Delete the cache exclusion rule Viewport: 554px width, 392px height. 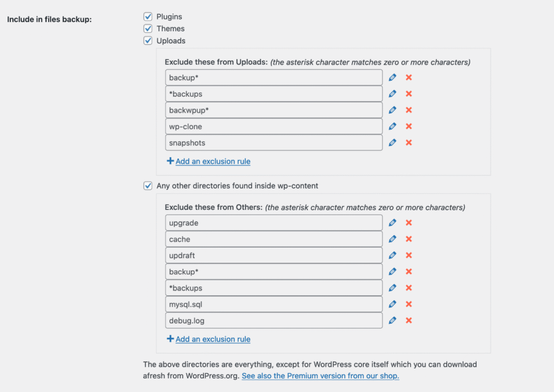coord(409,239)
